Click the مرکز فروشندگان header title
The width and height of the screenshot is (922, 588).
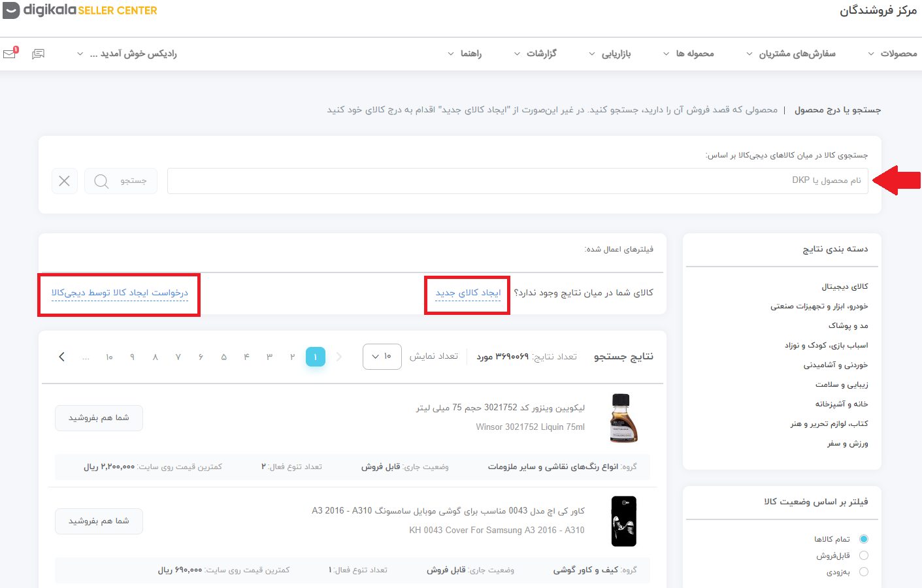pos(878,10)
